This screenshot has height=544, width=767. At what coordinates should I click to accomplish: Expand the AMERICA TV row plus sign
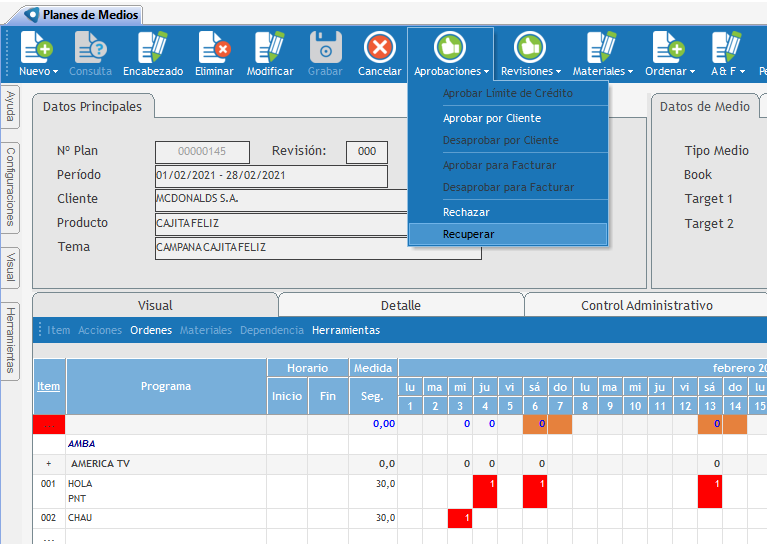coord(48,464)
